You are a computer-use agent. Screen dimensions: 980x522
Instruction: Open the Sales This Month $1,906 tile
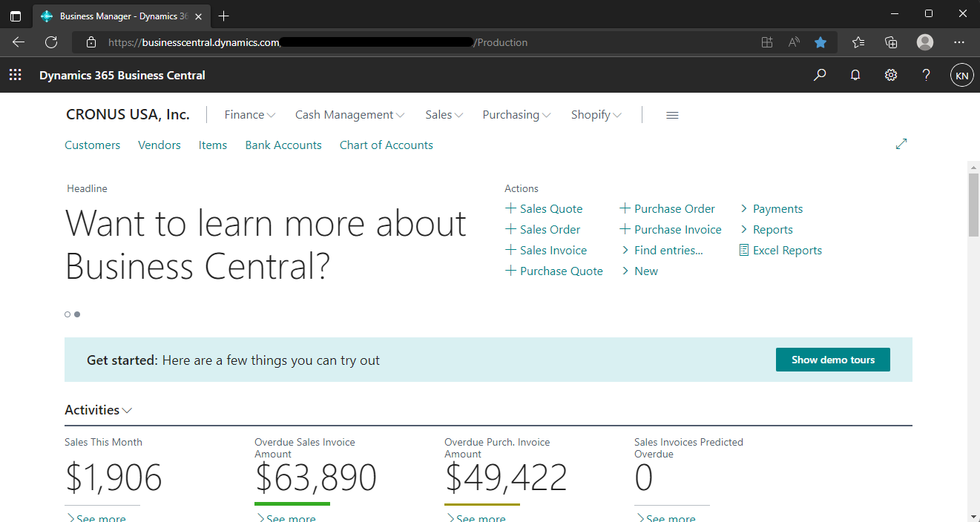tap(114, 478)
